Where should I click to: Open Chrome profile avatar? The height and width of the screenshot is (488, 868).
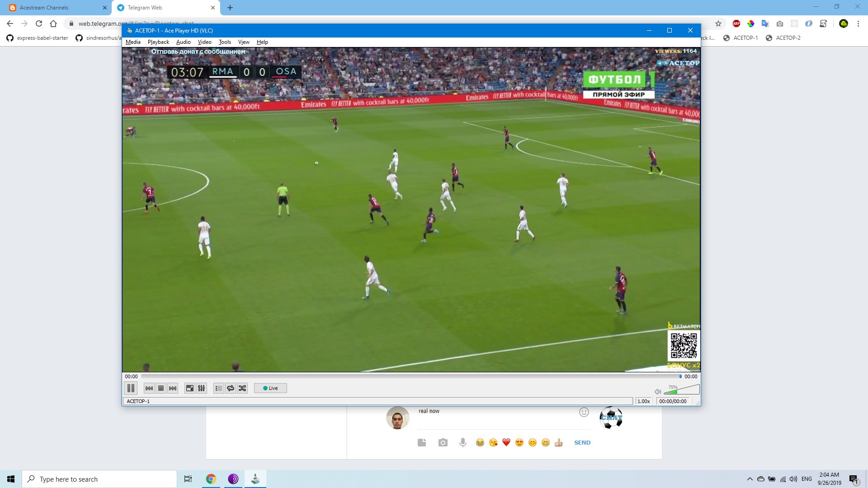click(x=844, y=23)
